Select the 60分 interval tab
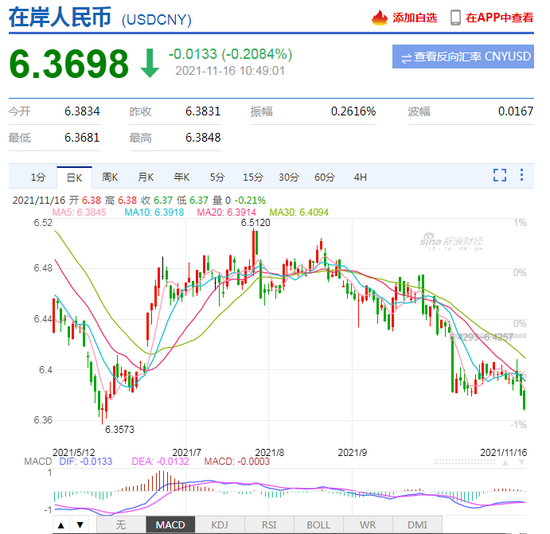The height and width of the screenshot is (534, 550). coord(324,178)
